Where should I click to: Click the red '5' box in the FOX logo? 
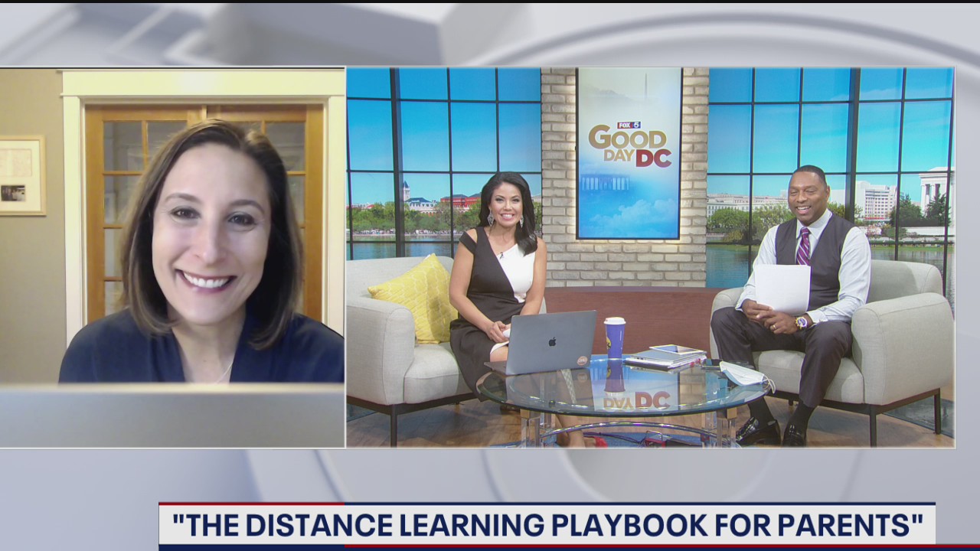click(x=638, y=125)
